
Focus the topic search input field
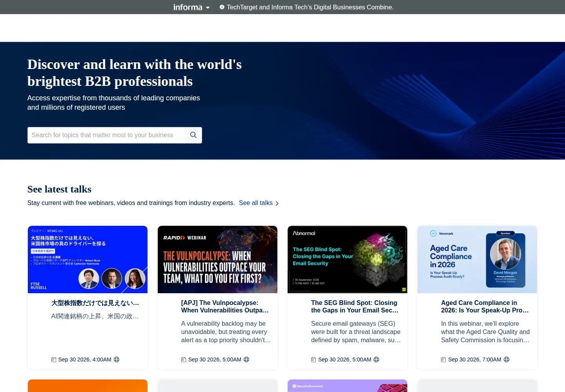[x=106, y=135]
